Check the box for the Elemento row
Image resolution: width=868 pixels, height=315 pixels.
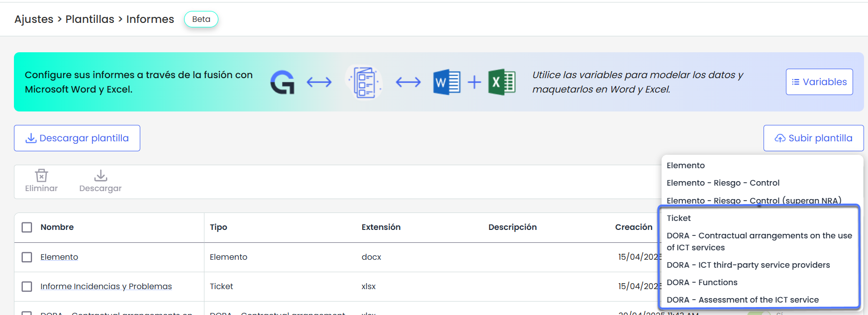click(27, 257)
